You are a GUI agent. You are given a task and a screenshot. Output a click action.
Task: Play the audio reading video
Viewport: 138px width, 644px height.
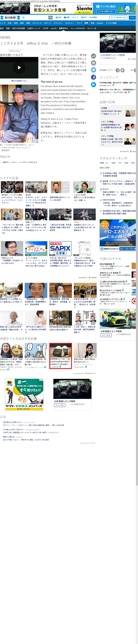(x=19, y=68)
